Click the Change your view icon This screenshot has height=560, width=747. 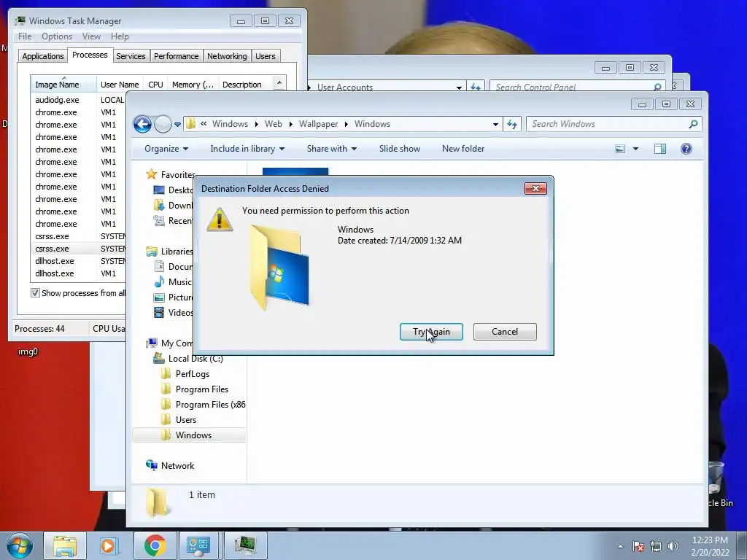point(620,149)
